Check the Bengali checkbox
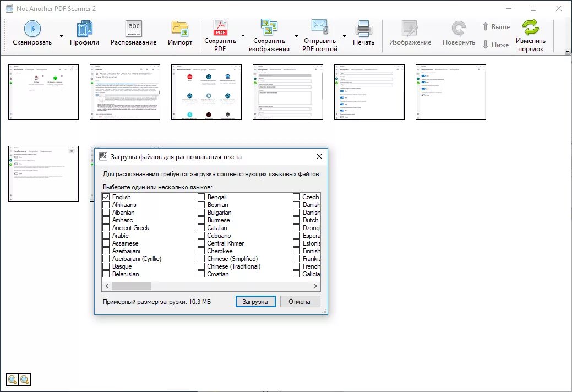The width and height of the screenshot is (572, 392). [201, 197]
